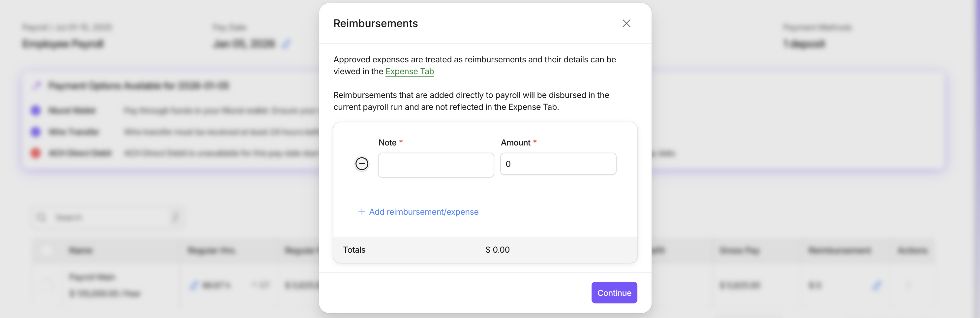
Task: Click the Name column header
Action: (x=81, y=250)
